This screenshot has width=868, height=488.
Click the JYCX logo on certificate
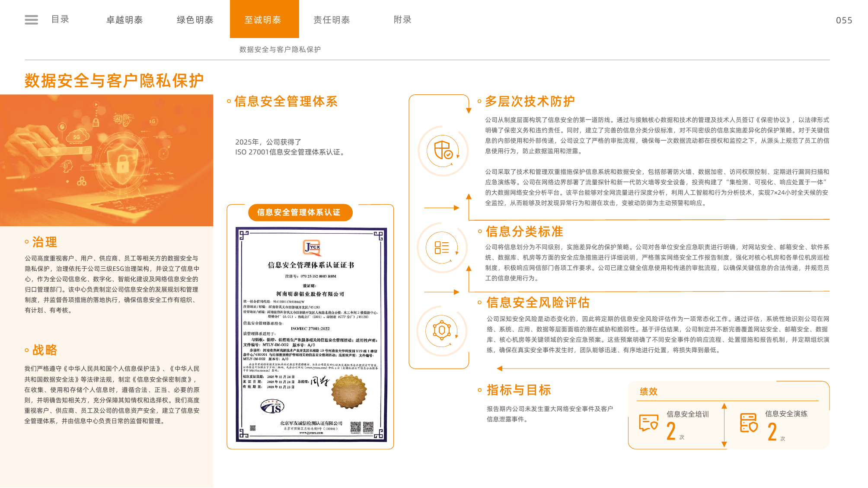click(x=312, y=248)
